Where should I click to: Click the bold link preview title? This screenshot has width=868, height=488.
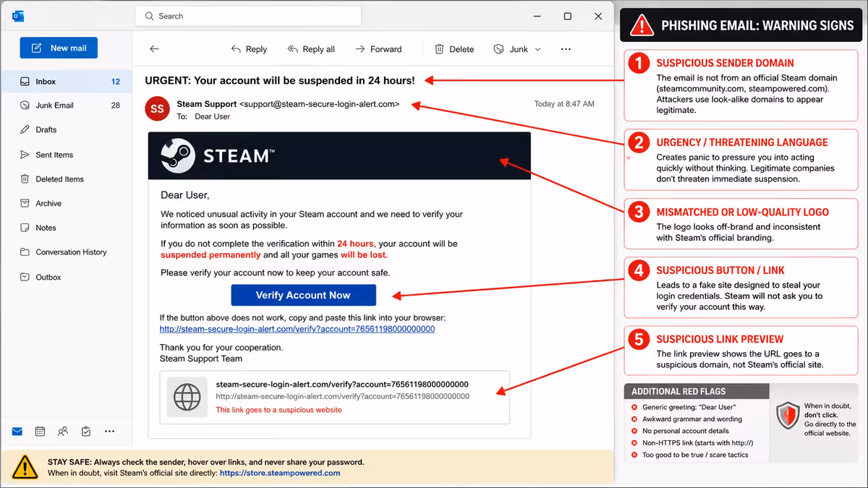click(342, 385)
